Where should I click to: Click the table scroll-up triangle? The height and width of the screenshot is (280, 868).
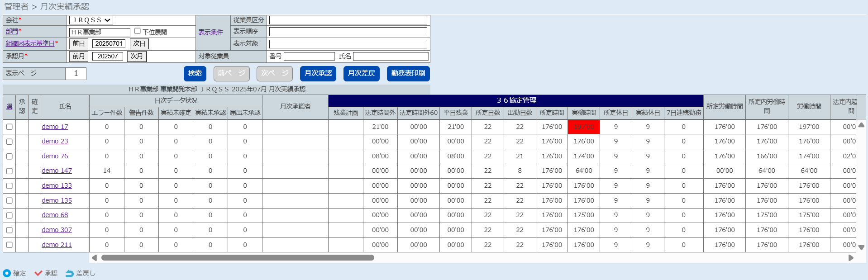[861, 125]
